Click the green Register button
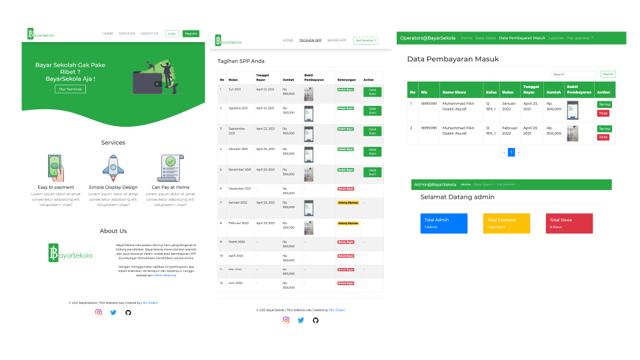Screen dimensions: 640x360 [191, 33]
